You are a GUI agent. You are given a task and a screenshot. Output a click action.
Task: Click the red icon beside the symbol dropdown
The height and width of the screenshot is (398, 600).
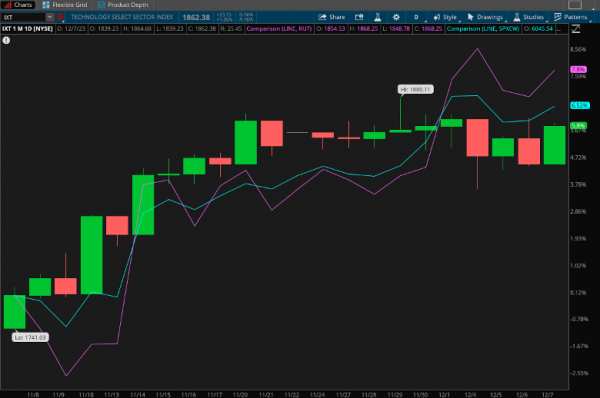pos(60,17)
